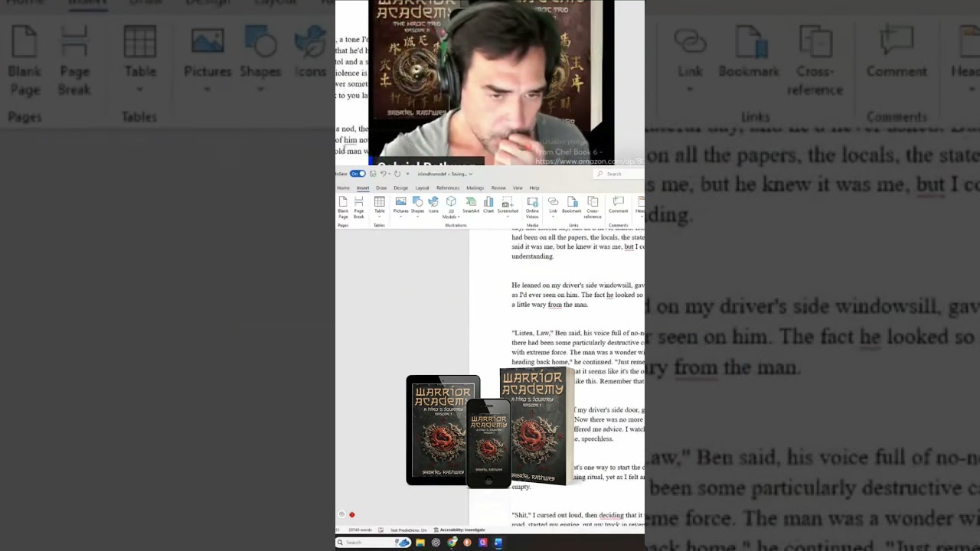Switch to the References tab
The height and width of the screenshot is (551, 980).
[448, 188]
